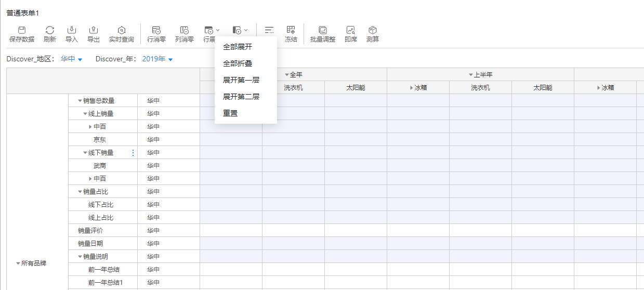Image resolution: width=644 pixels, height=290 pixels.
Task: Click the 保存数据 save icon
Action: pyautogui.click(x=22, y=31)
